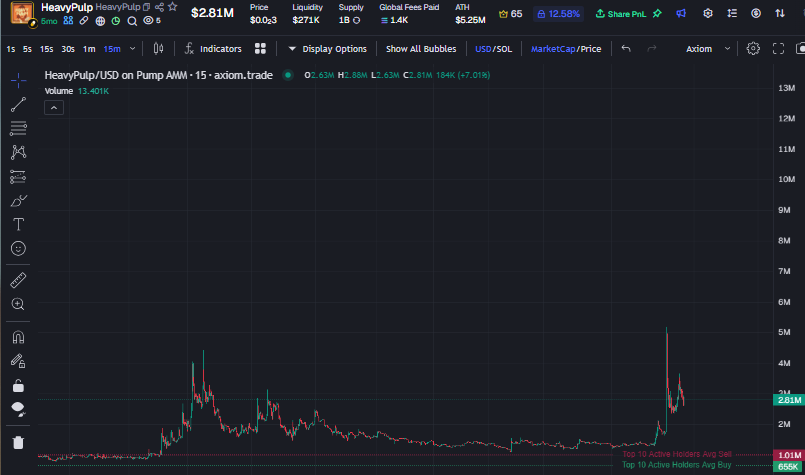The image size is (805, 475).
Task: Select the brush drawing tool
Action: [18, 201]
